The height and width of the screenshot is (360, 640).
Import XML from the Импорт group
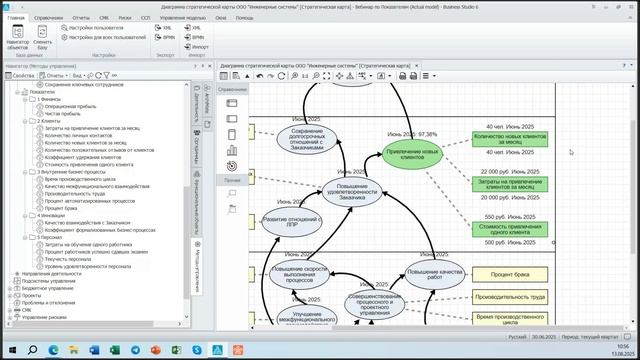tap(192, 28)
